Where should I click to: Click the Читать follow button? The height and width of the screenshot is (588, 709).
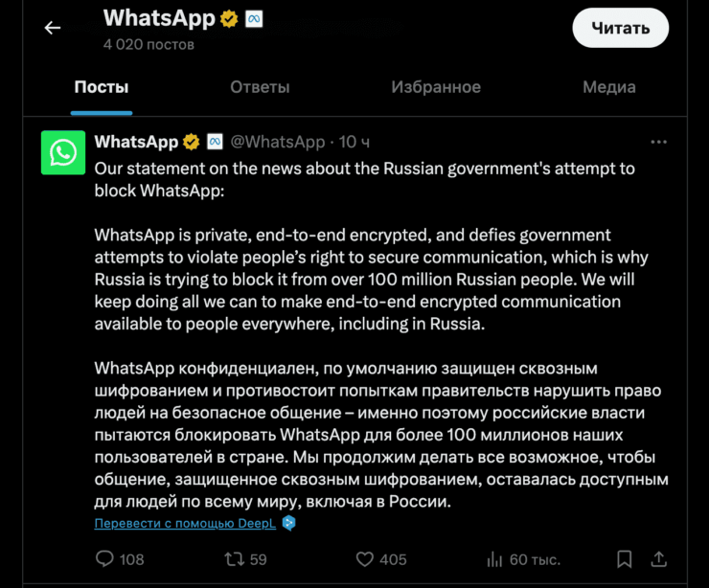620,28
